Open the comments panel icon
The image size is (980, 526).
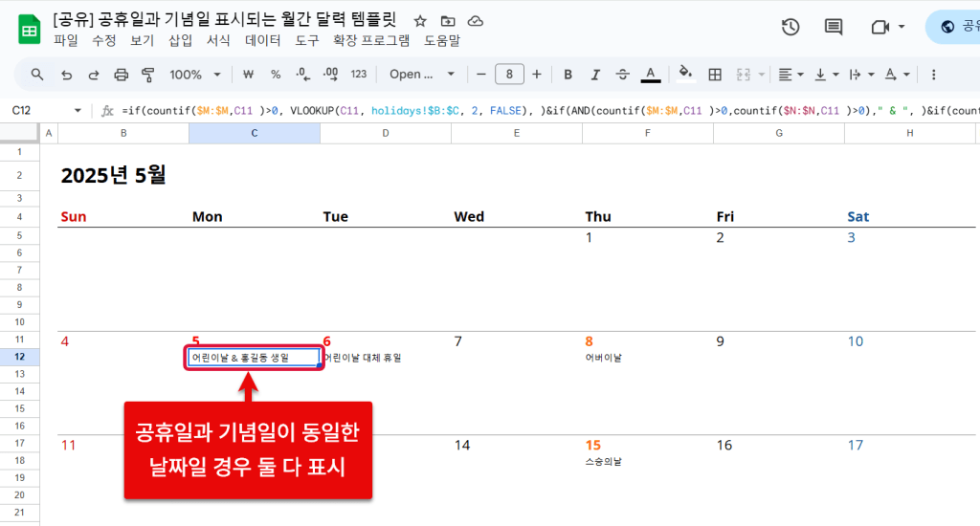[x=834, y=27]
